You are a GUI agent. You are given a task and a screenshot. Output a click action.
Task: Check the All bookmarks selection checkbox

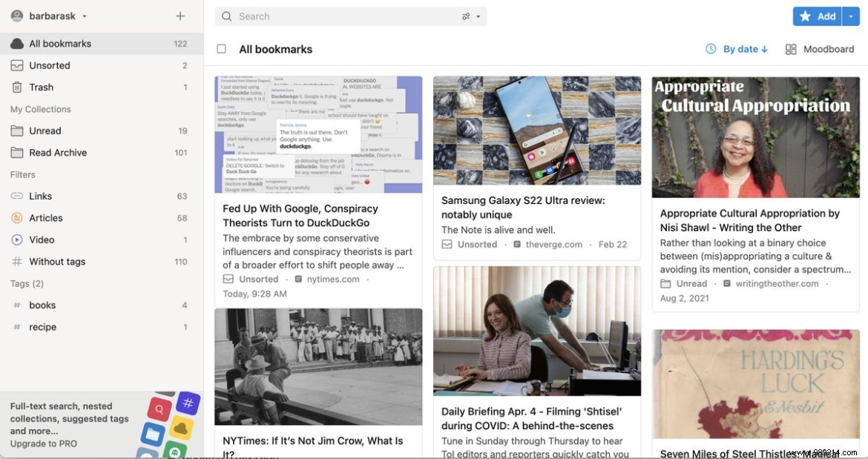[x=220, y=48]
